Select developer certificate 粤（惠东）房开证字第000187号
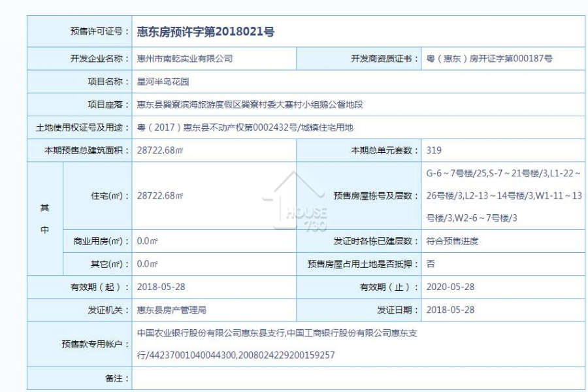Viewport: 588px width, 392px height. (x=489, y=59)
